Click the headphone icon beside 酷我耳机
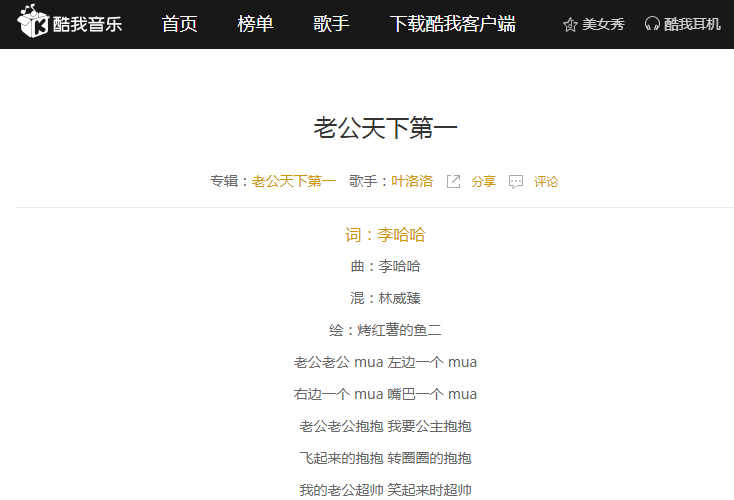Screen dimensions: 734x500 click(652, 24)
